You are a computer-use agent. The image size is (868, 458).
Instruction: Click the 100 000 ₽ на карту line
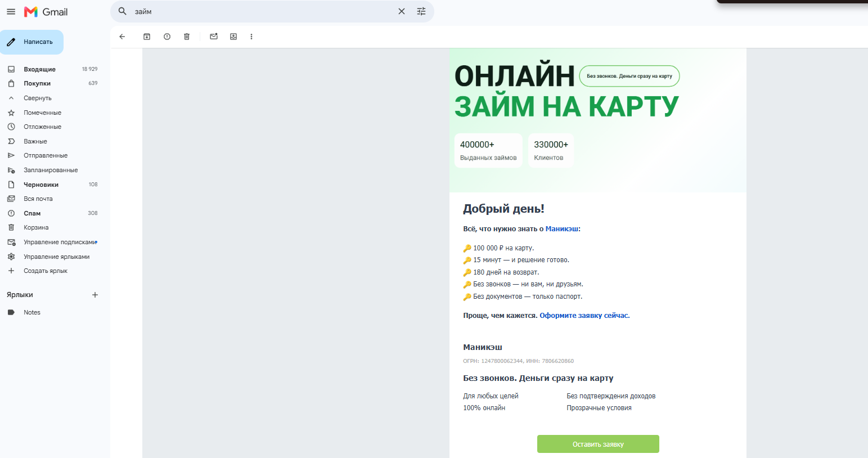point(498,248)
